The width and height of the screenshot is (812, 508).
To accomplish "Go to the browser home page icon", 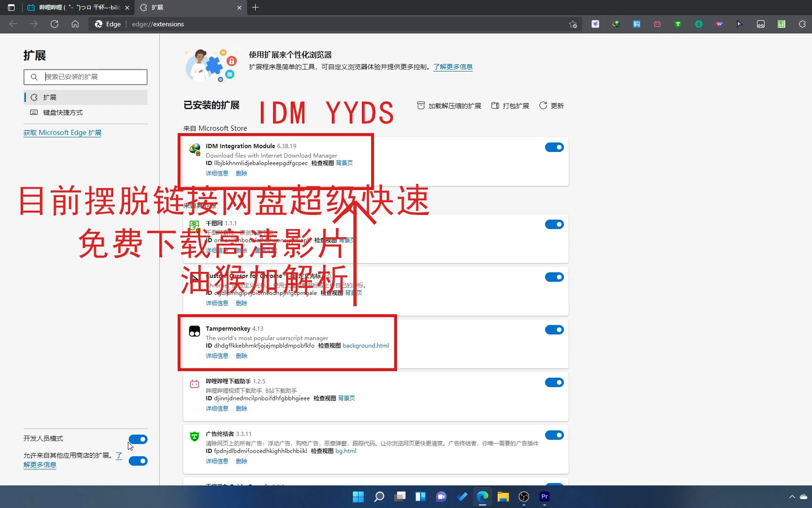I will click(75, 24).
